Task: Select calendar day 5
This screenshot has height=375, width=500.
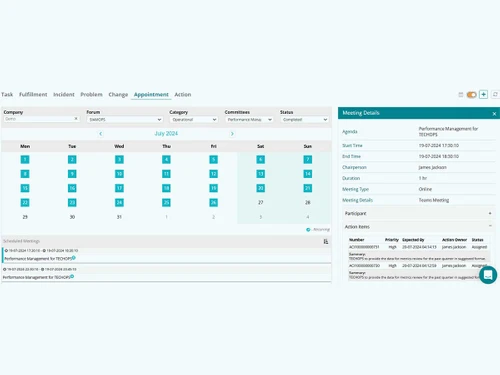Action: (214, 159)
